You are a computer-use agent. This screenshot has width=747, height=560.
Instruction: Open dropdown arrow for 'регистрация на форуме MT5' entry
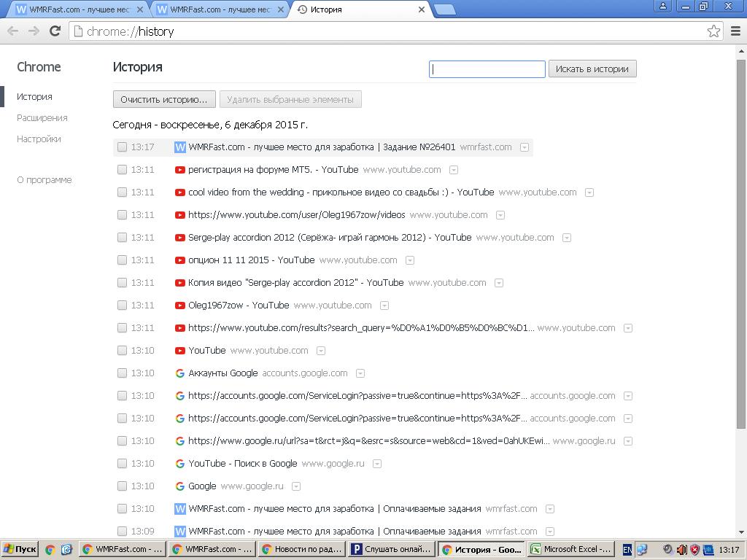tap(454, 170)
